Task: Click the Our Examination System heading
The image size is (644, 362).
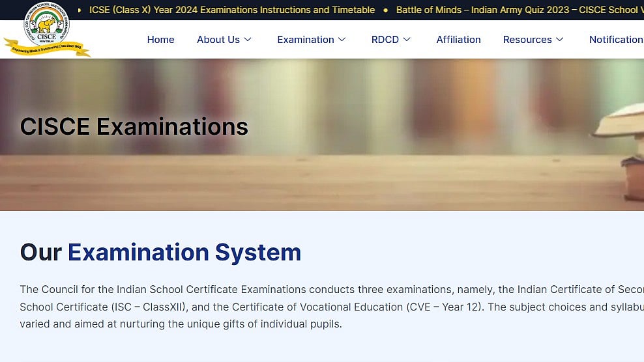Action: (x=160, y=252)
